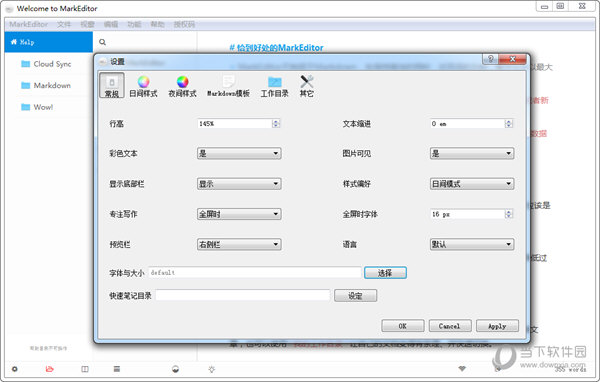The height and width of the screenshot is (382, 600).
Task: Confirm settings with OK button
Action: point(403,326)
